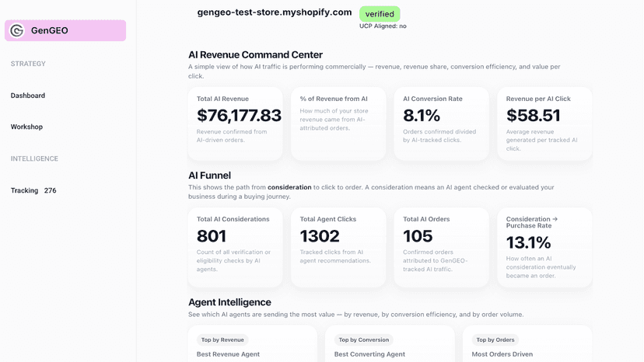644x362 pixels.
Task: Click the 13.1% purchase rate value
Action: point(528,242)
